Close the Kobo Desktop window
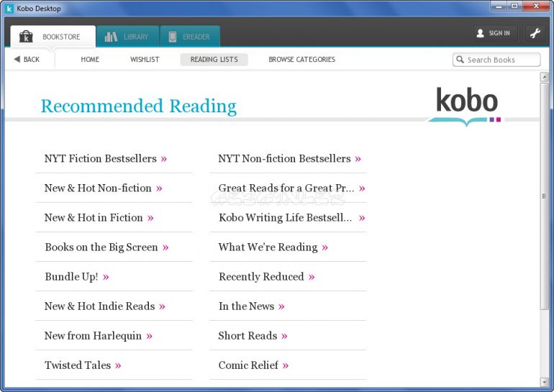The width and height of the screenshot is (554, 392). coord(536,6)
